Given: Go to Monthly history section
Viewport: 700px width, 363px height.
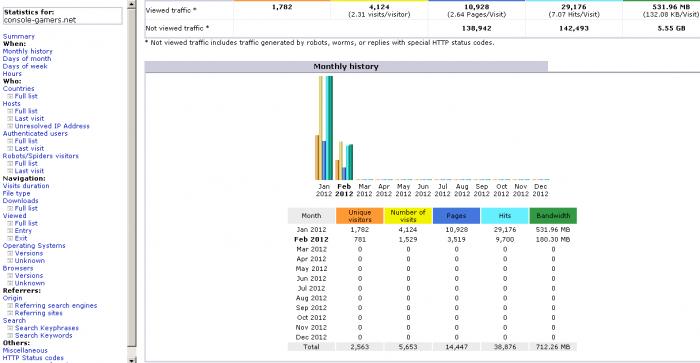Looking at the screenshot, I should point(27,51).
